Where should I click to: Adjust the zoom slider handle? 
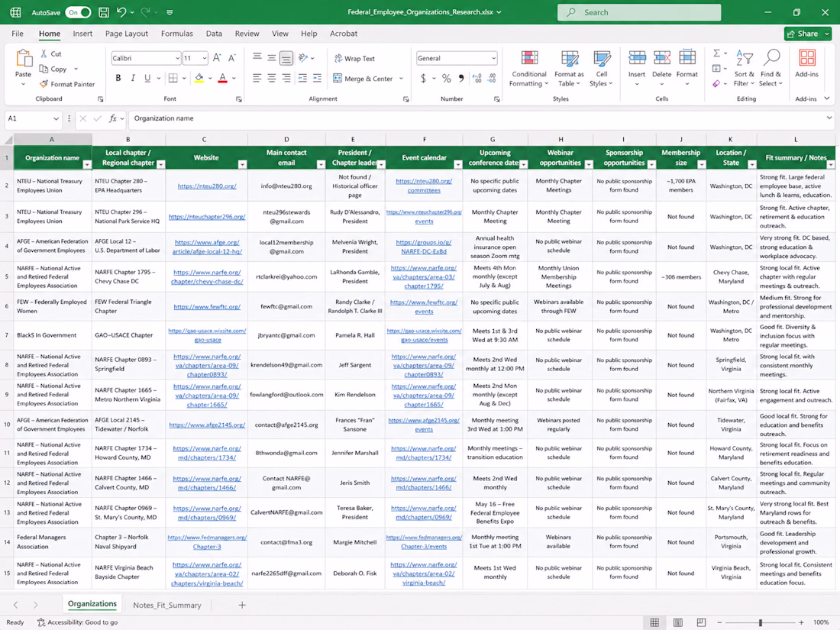click(760, 622)
